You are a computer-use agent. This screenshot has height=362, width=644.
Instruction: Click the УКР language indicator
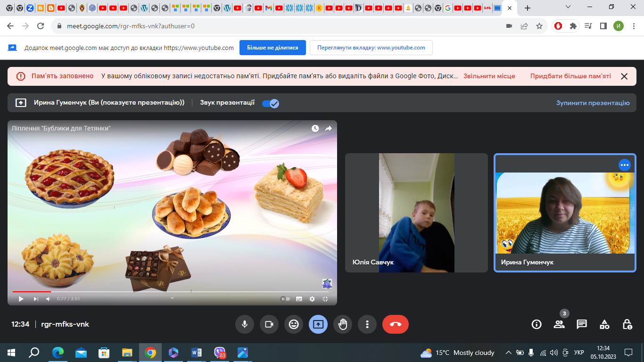[x=579, y=353]
